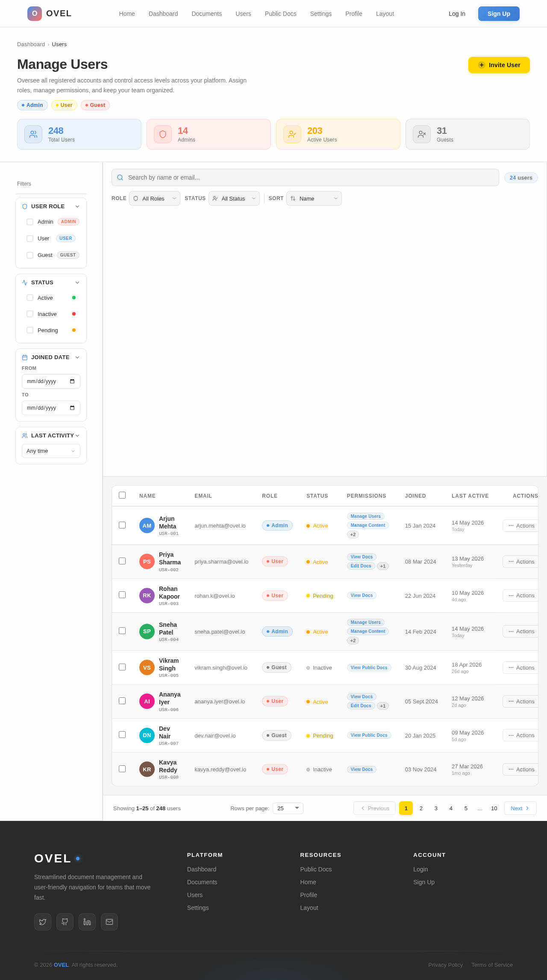Viewport: 547px width, 980px height.
Task: Click the Status activity pulse icon
Action: point(25,283)
